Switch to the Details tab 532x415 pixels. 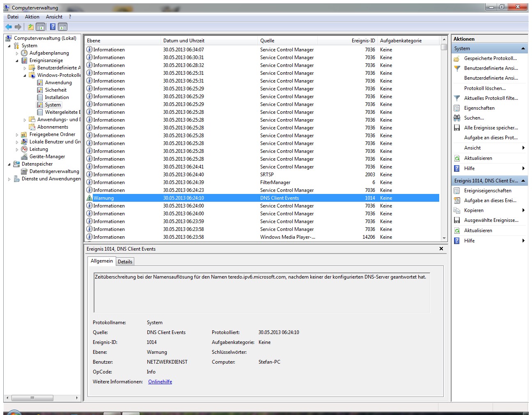coord(125,262)
